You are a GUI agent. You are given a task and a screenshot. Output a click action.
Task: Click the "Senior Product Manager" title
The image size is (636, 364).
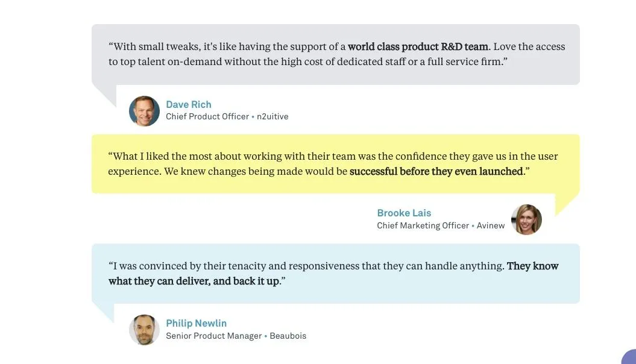click(x=214, y=336)
